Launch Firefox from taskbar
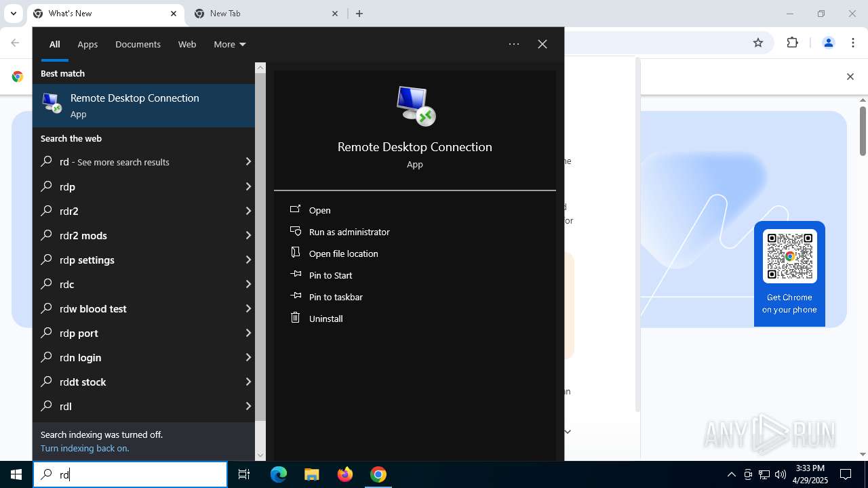The height and width of the screenshot is (488, 868). point(345,474)
